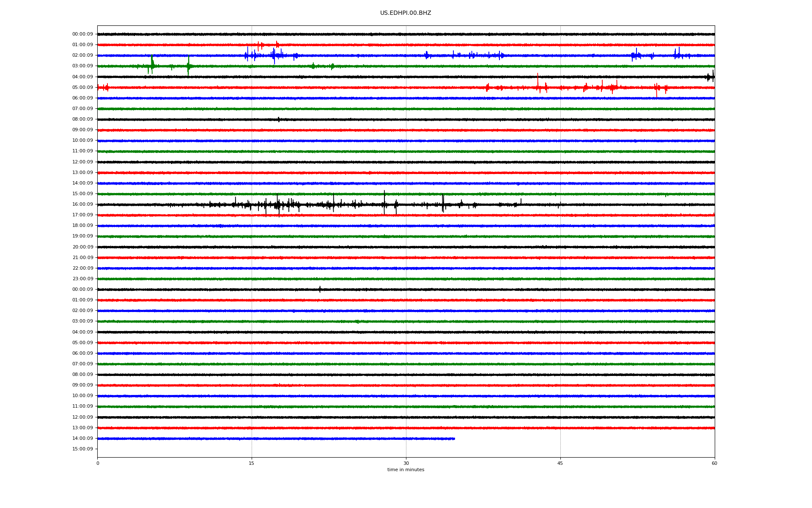Click the 23:00:09 green trace label
The width and height of the screenshot is (812, 508).
tap(82, 279)
